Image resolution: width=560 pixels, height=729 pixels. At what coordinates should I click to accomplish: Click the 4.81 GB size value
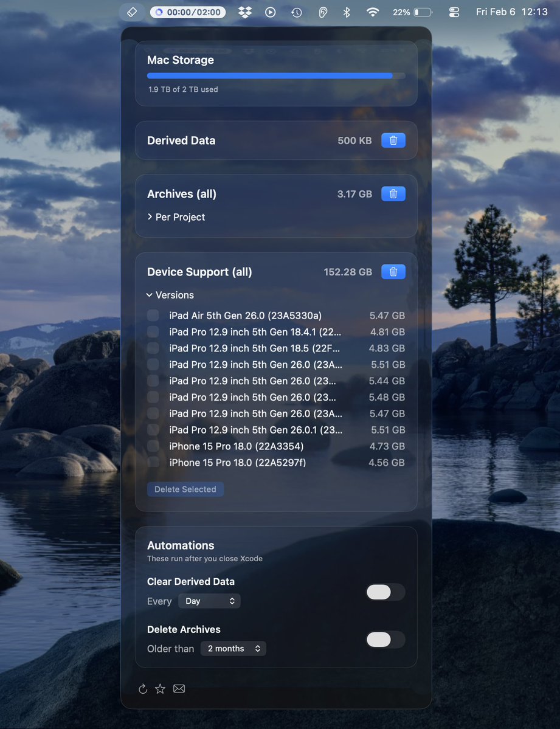[387, 332]
